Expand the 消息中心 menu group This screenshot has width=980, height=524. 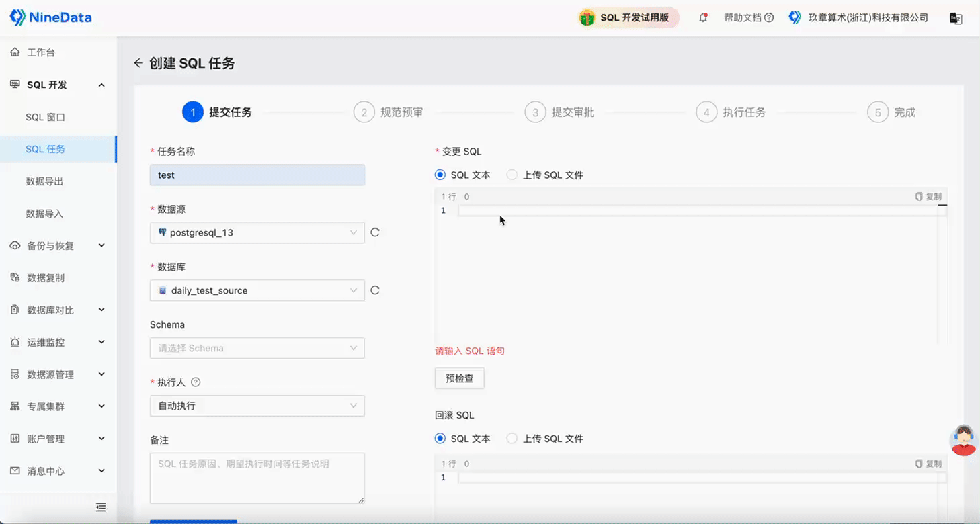point(101,471)
